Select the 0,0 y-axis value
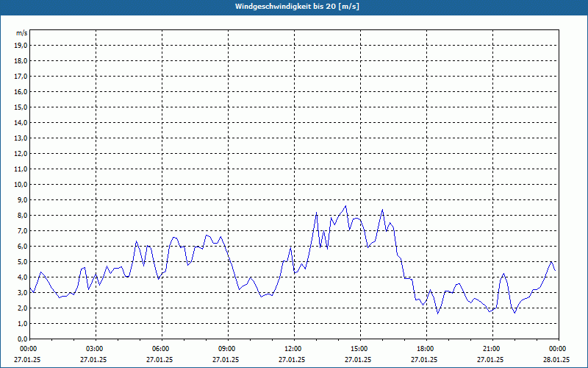The width and height of the screenshot is (588, 368). click(x=22, y=339)
